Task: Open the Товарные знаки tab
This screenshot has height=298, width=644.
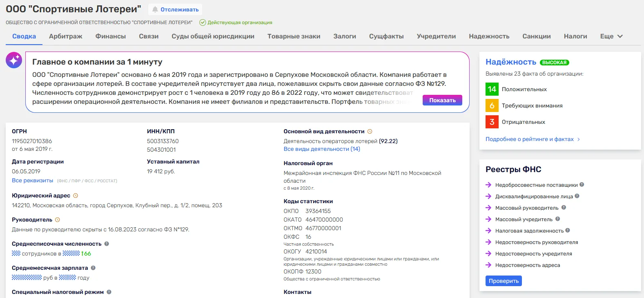Action: click(294, 36)
